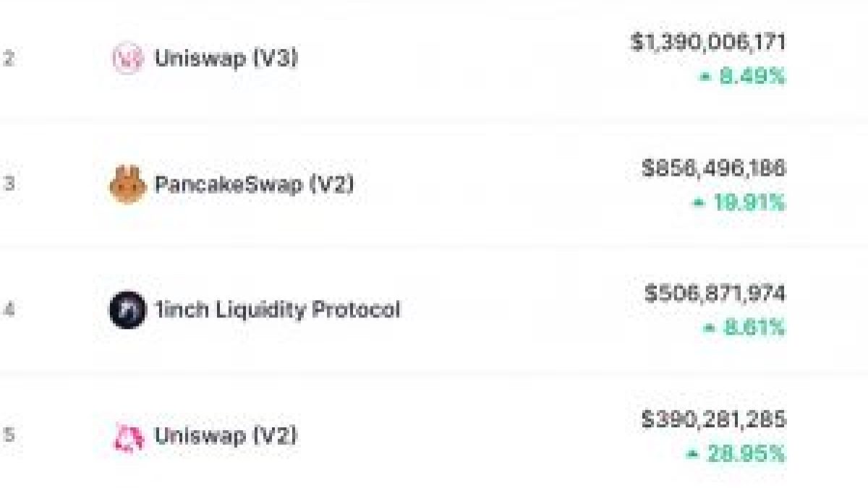Open the Uniswap (V2) exchange link
The height and width of the screenshot is (488, 868).
[x=226, y=437]
